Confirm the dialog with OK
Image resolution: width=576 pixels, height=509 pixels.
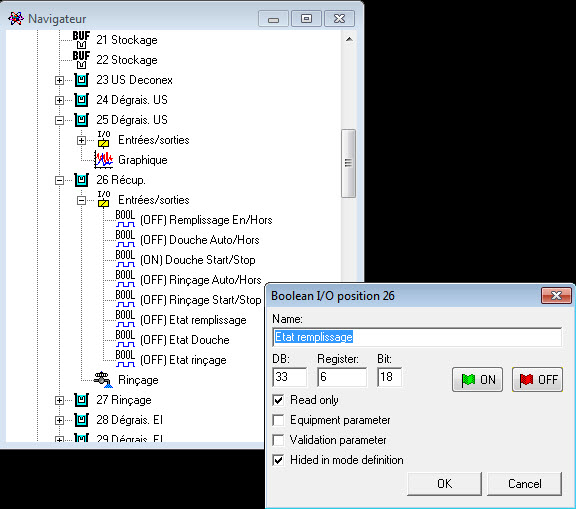tap(444, 484)
